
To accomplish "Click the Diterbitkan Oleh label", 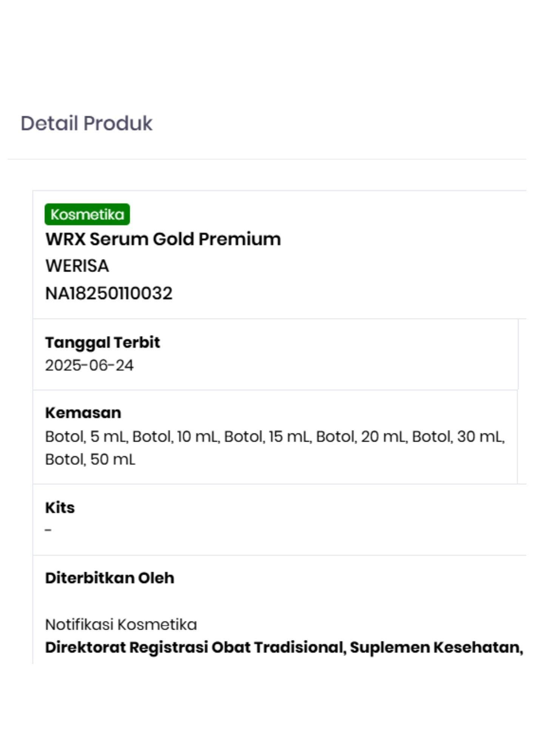I will [x=110, y=578].
